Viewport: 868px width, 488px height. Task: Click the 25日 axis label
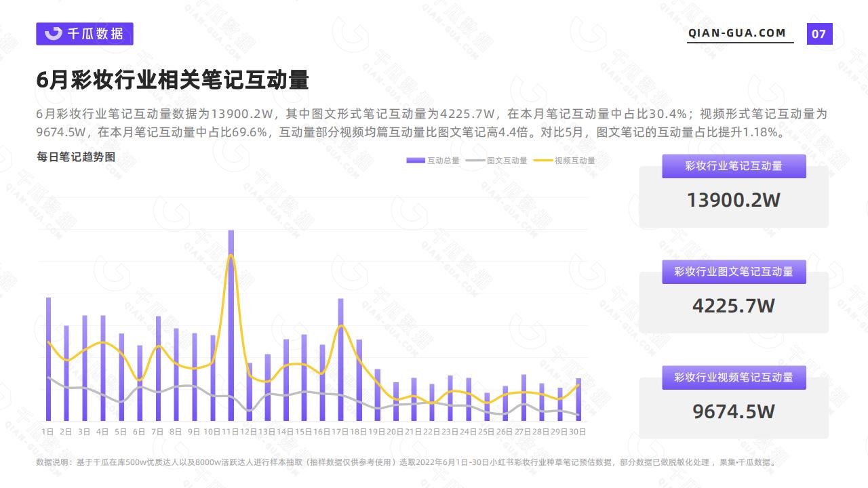[486, 431]
